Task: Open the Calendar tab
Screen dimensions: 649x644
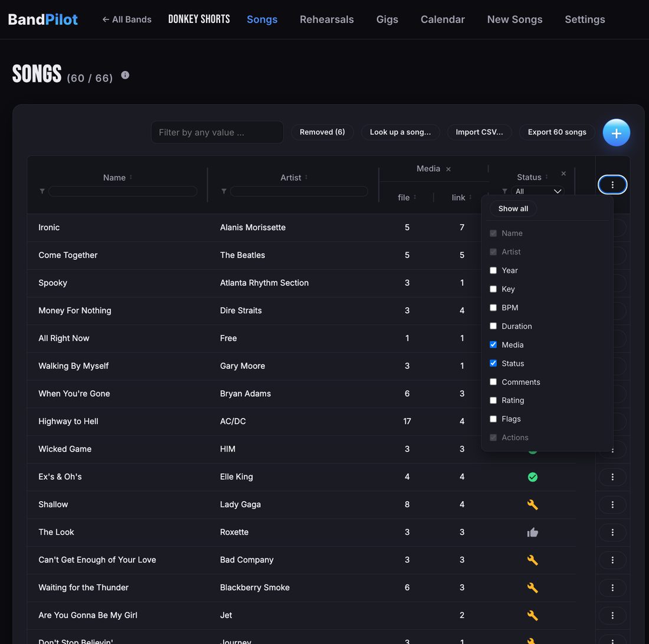Action: pos(442,19)
